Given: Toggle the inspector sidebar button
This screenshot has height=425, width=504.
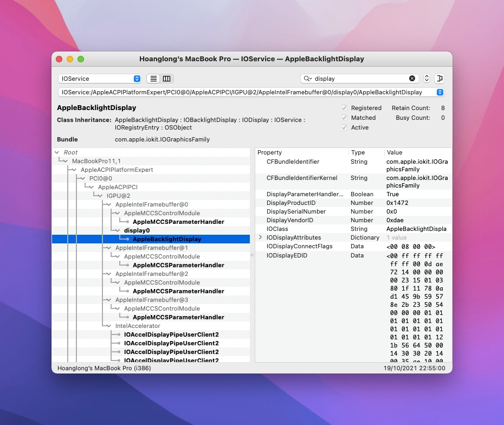Looking at the screenshot, I should coord(440,79).
